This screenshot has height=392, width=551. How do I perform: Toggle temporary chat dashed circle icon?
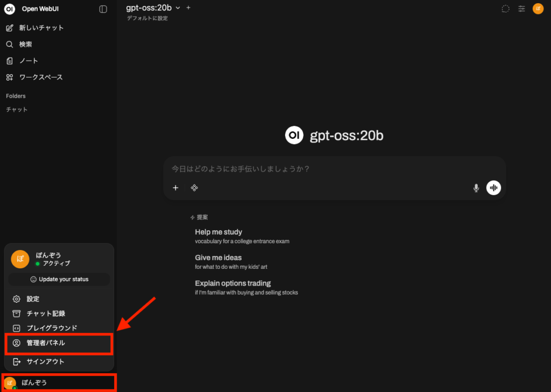pyautogui.click(x=505, y=9)
